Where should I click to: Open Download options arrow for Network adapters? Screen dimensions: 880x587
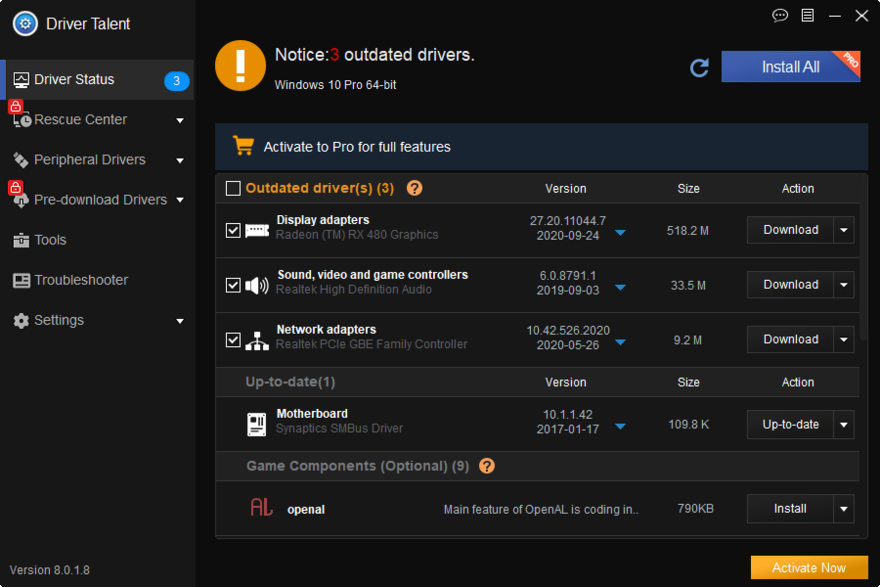843,339
